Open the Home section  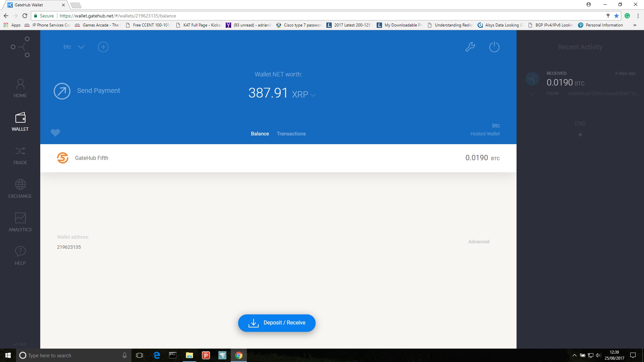pyautogui.click(x=20, y=88)
